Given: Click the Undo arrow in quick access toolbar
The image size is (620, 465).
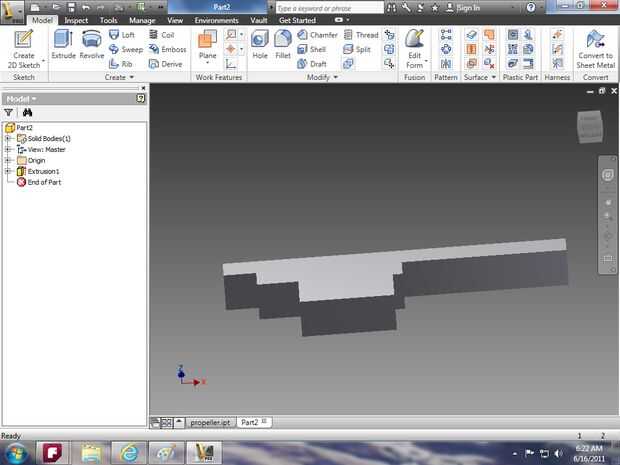Looking at the screenshot, I should point(86,7).
